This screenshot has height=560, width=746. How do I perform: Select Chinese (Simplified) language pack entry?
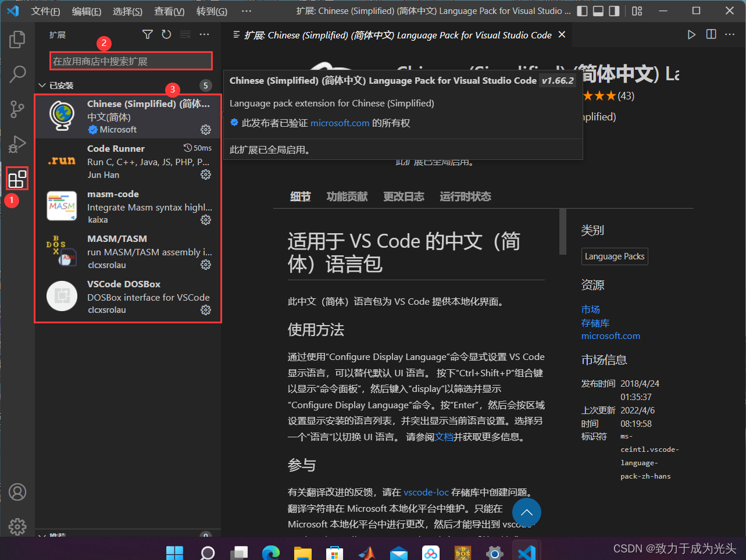click(128, 116)
